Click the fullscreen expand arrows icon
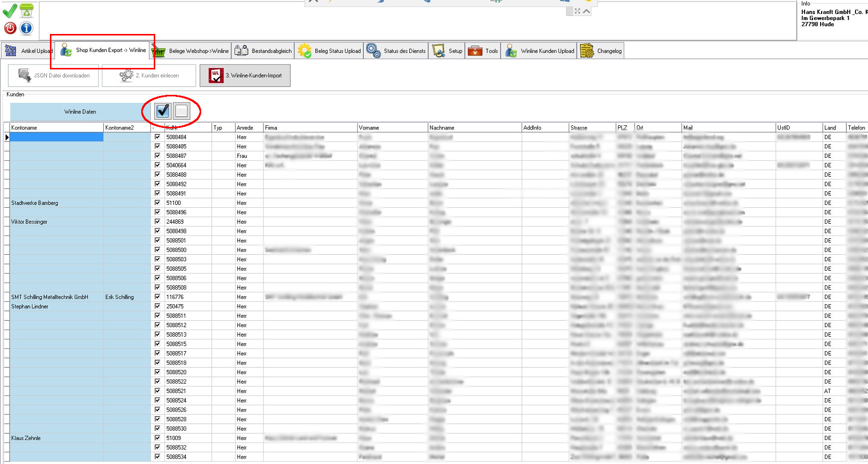Image resolution: width=868 pixels, height=464 pixels. 578,11
